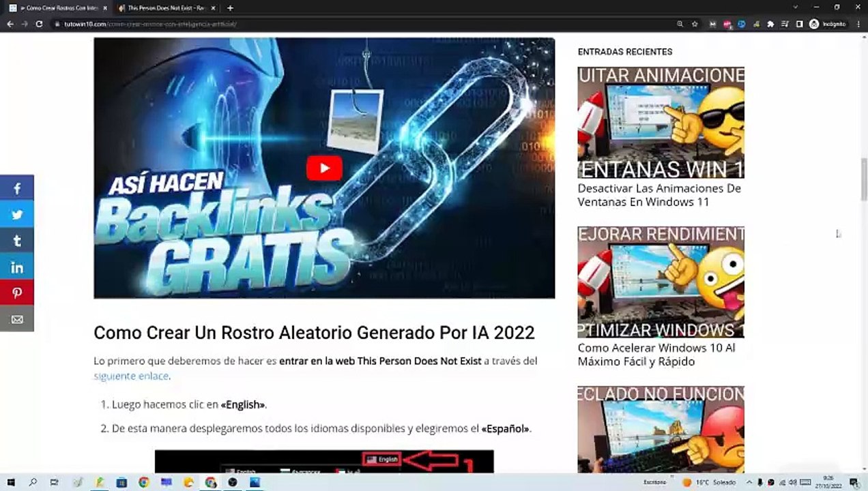Open 'Como Acelerar Windows 10' post link
868x491 pixels.
pos(656,355)
